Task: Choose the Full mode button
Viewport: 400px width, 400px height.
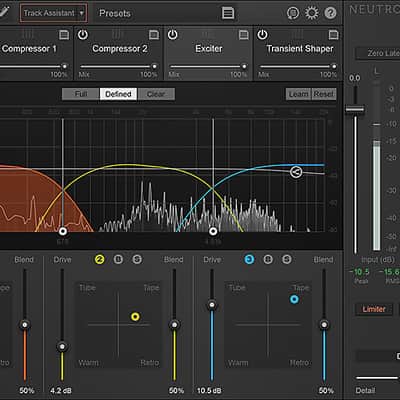Action: click(81, 94)
